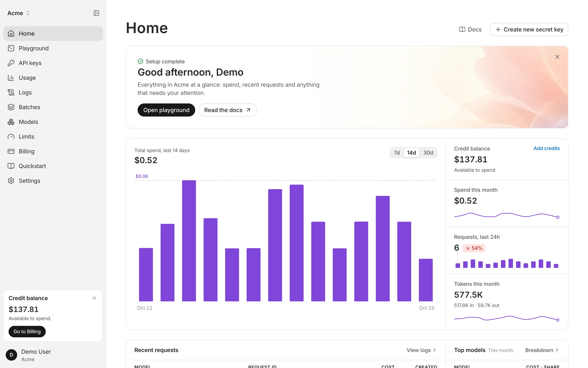This screenshot has height=368, width=588.
Task: Open the Top models Breakdown link
Action: point(542,350)
